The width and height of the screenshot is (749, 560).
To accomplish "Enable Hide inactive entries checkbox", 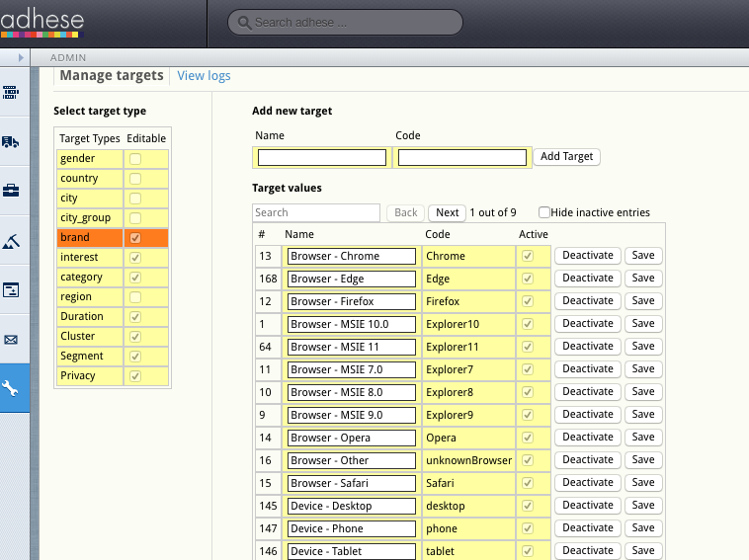I will tap(544, 212).
